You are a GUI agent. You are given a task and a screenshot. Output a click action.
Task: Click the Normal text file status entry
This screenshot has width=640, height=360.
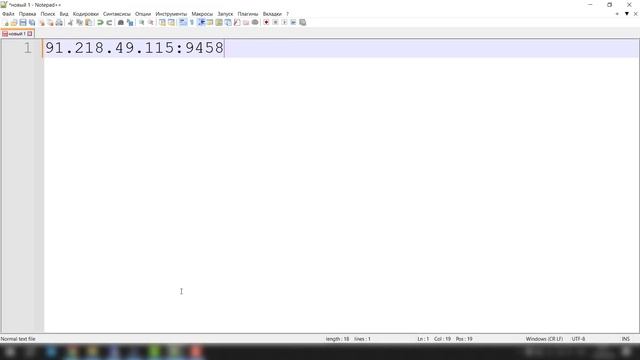point(18,339)
